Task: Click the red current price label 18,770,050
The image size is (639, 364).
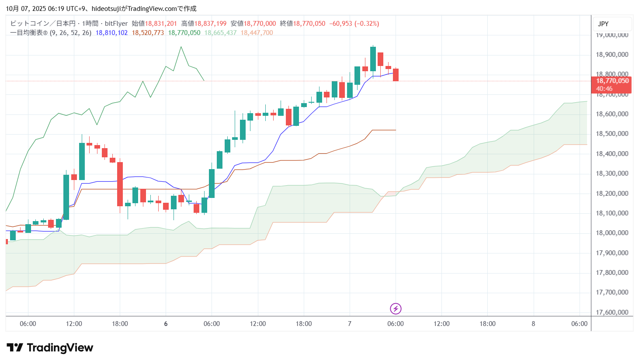Action: pyautogui.click(x=612, y=81)
